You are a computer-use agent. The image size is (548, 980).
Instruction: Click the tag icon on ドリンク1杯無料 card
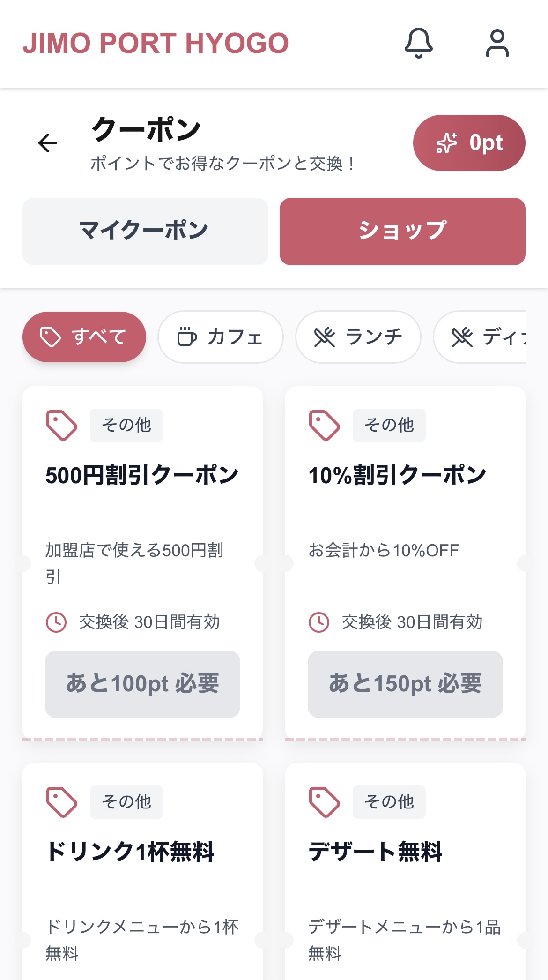(61, 802)
